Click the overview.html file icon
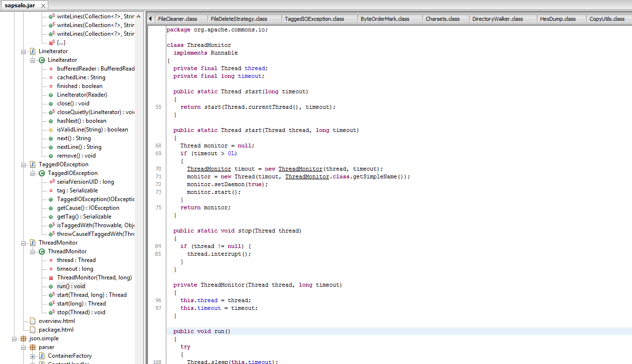Viewport: 632px width, 364px height. [x=32, y=321]
